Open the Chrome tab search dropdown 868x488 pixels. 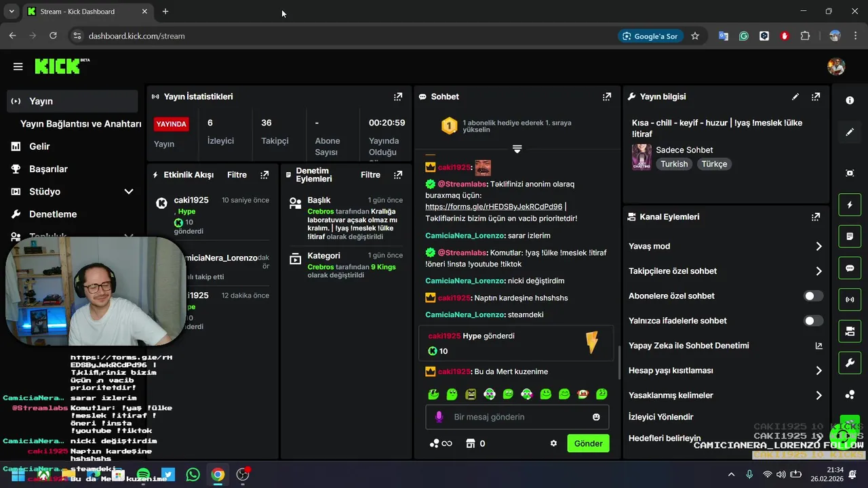[x=11, y=12]
